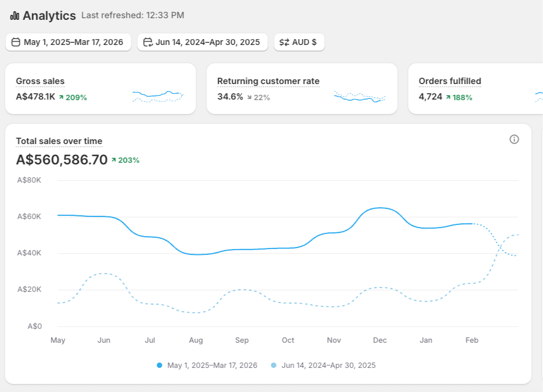Open the AUD $ currency selector
543x392 pixels.
[299, 42]
